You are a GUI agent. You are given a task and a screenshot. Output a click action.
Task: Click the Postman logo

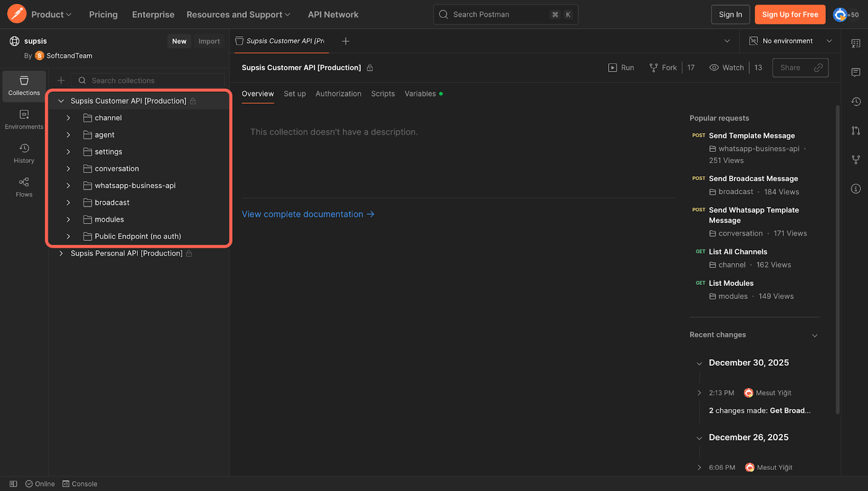(17, 14)
